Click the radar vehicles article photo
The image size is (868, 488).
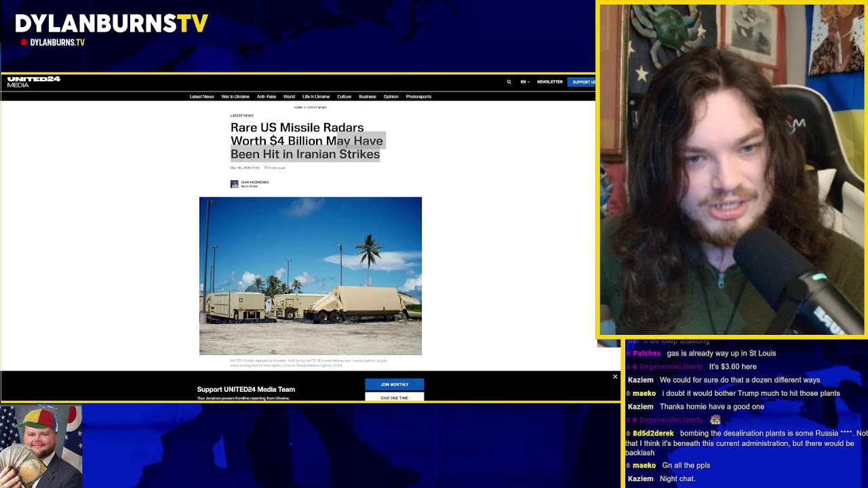pos(311,276)
